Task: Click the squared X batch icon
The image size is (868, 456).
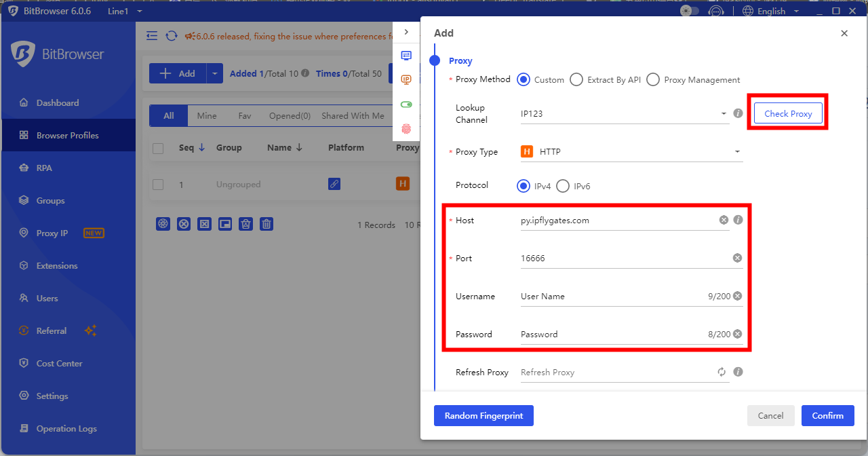Action: [x=204, y=224]
